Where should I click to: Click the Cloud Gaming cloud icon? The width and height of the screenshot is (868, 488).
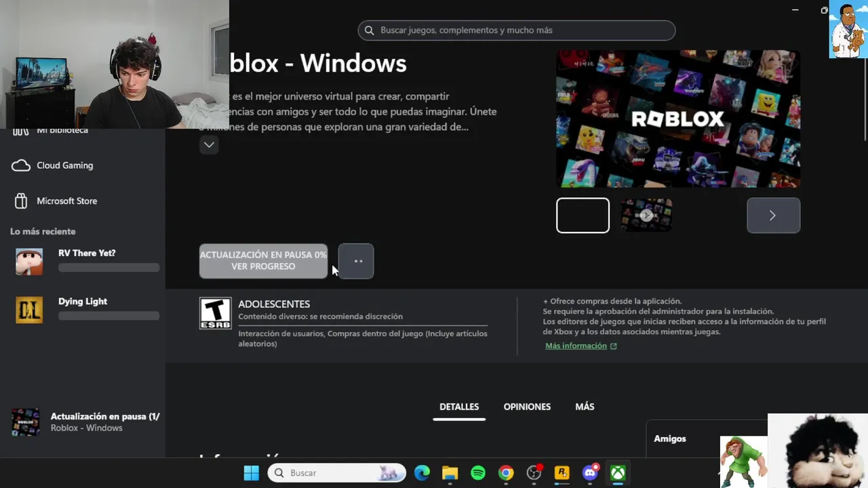pos(21,165)
